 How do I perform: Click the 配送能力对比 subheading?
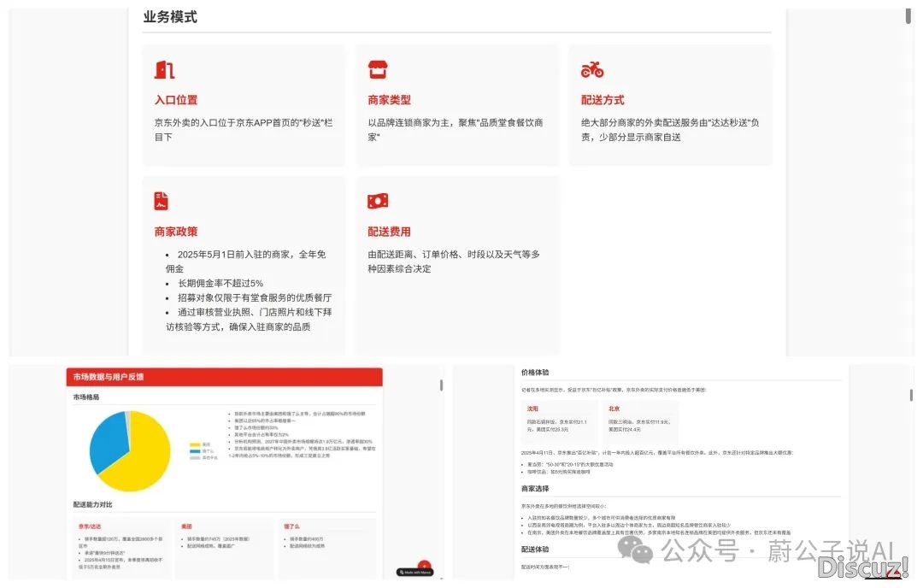pyautogui.click(x=92, y=505)
